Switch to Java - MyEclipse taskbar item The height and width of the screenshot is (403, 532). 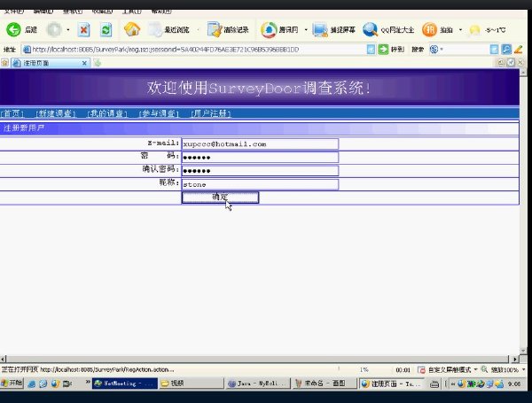click(x=257, y=384)
